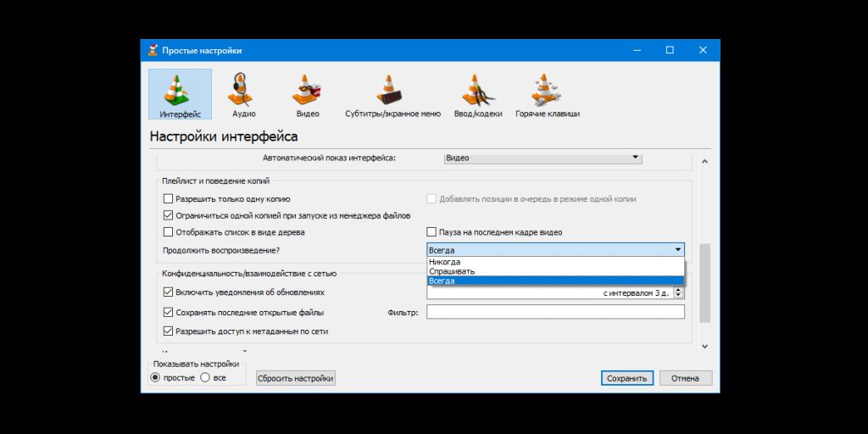
Task: Choose Никогда in the dropdown list
Action: [x=555, y=262]
